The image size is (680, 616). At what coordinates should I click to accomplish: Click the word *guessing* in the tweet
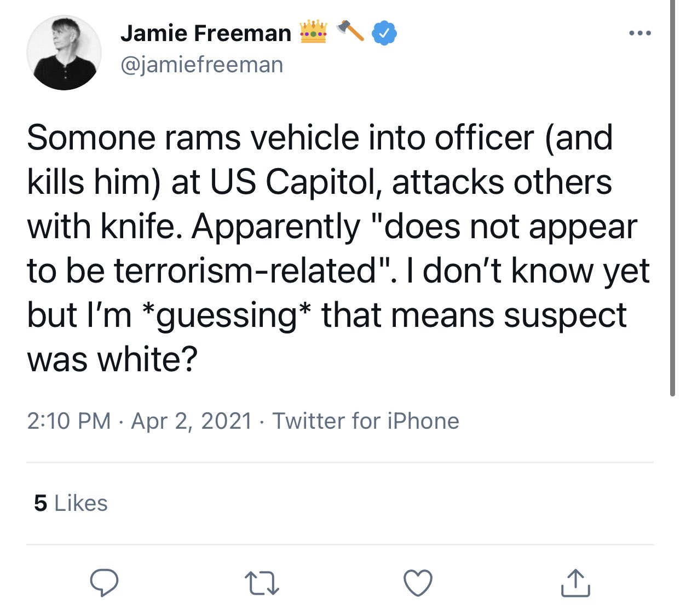point(234,315)
